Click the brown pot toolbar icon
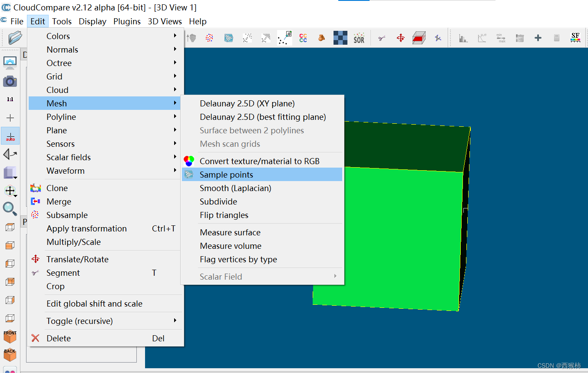The width and height of the screenshot is (588, 373). [321, 38]
